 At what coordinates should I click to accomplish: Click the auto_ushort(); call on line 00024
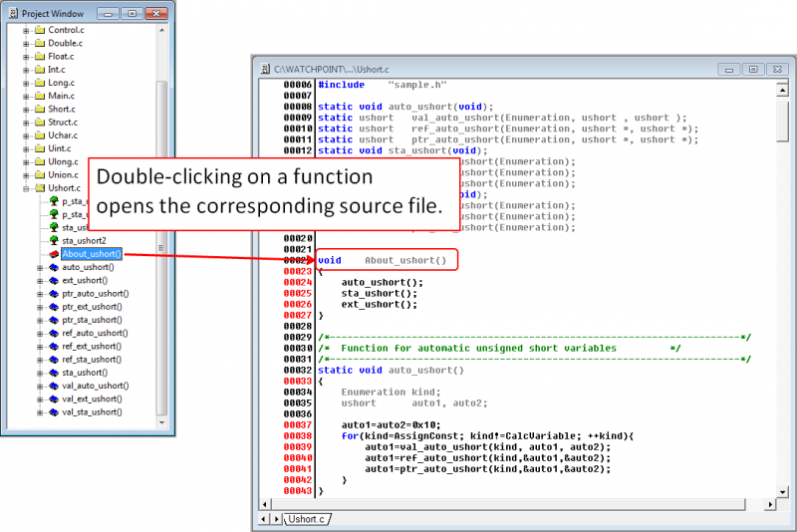click(383, 283)
